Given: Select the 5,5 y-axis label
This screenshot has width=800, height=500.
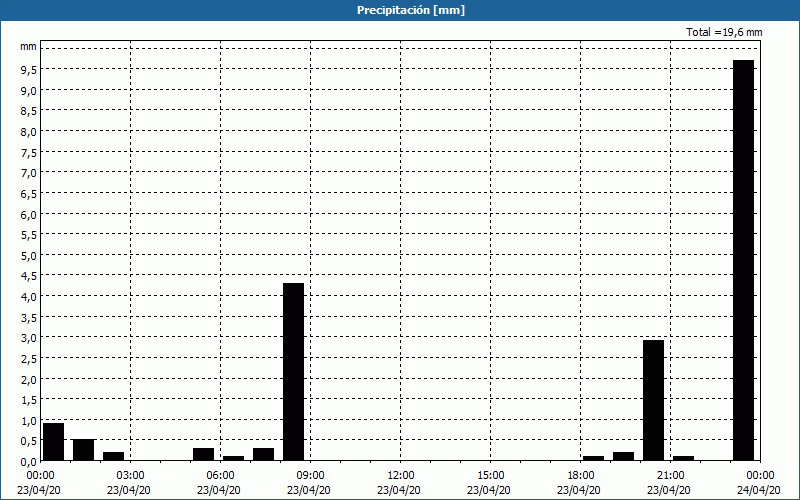Looking at the screenshot, I should tap(29, 235).
